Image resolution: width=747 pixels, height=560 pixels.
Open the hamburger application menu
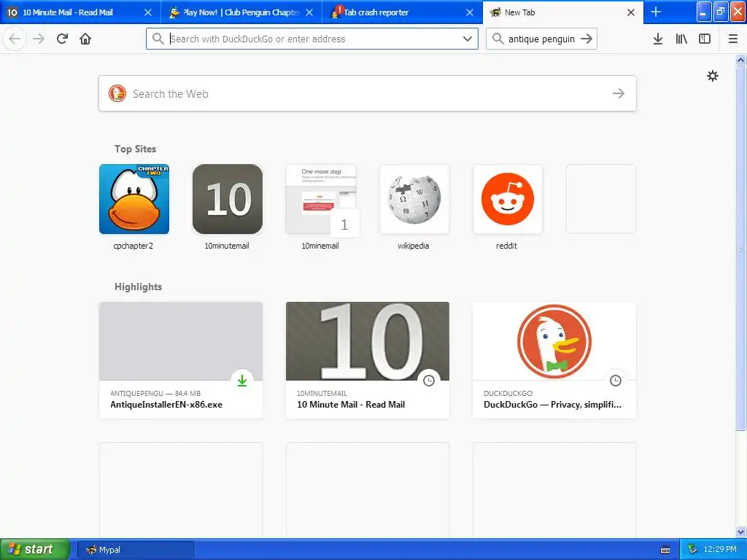pos(733,39)
